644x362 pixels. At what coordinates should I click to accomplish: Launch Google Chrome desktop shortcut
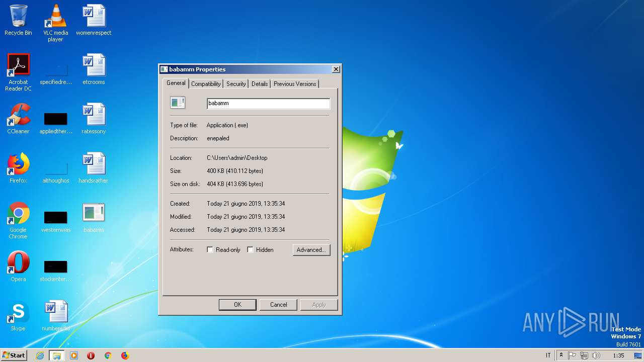pyautogui.click(x=18, y=220)
